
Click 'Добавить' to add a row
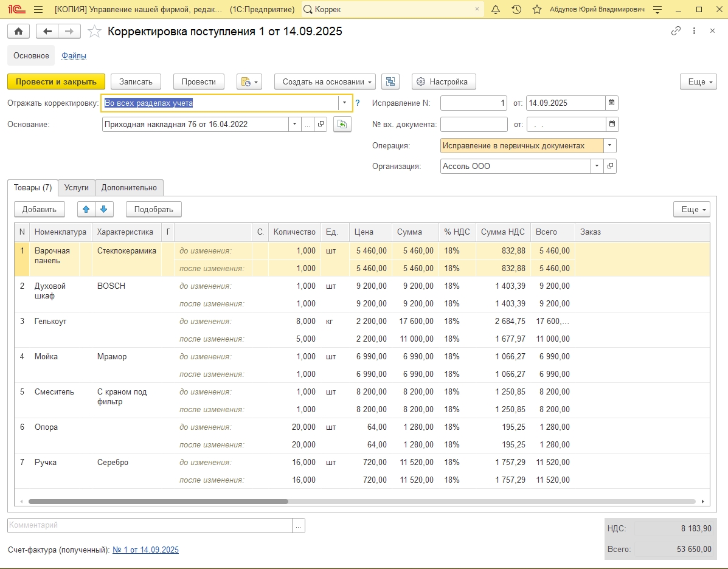pyautogui.click(x=40, y=209)
